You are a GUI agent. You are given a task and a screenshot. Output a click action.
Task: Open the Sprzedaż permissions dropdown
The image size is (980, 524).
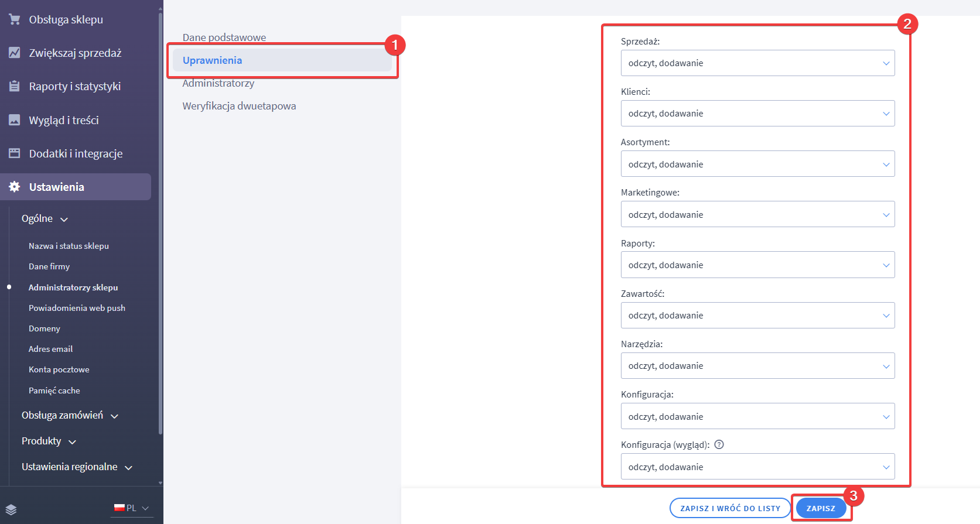[x=757, y=63]
